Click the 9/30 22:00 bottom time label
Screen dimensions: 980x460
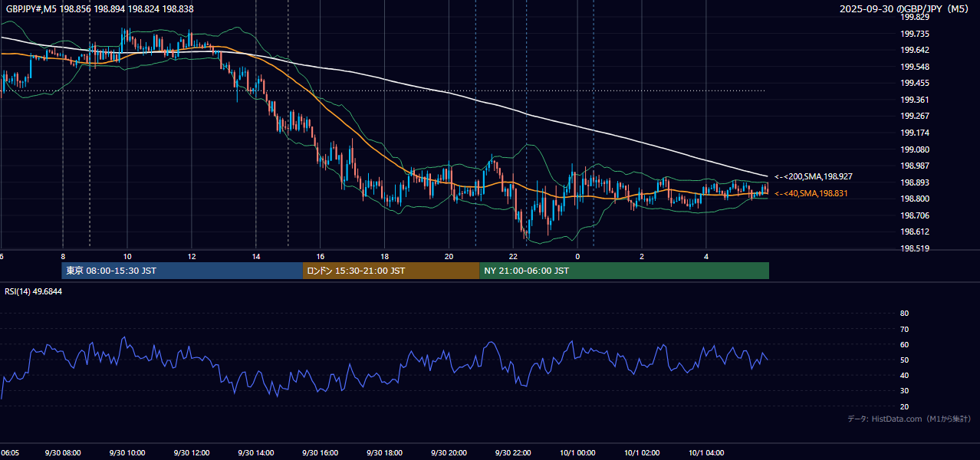[514, 452]
